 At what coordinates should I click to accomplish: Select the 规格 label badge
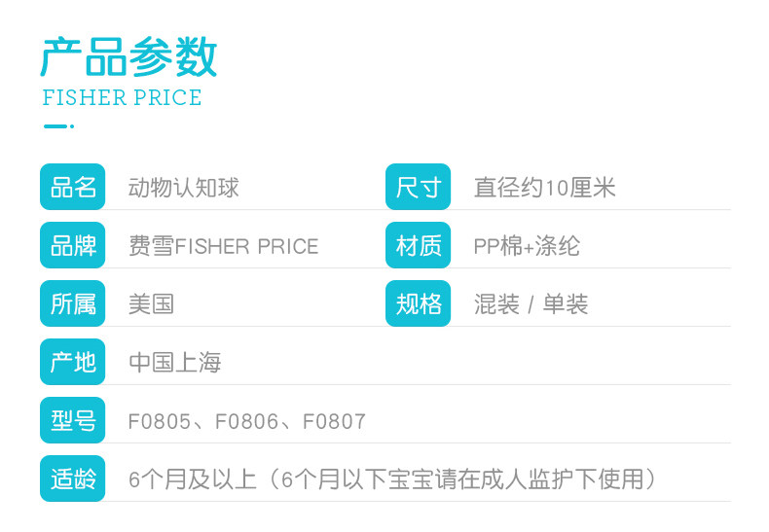pyautogui.click(x=419, y=304)
